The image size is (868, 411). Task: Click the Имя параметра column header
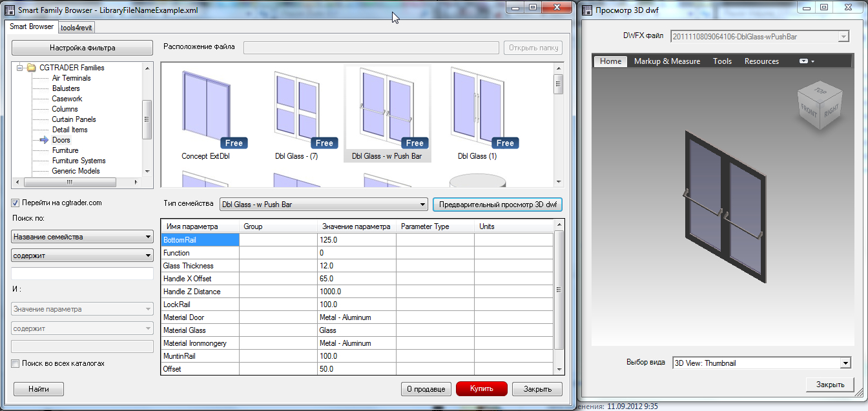tap(200, 226)
